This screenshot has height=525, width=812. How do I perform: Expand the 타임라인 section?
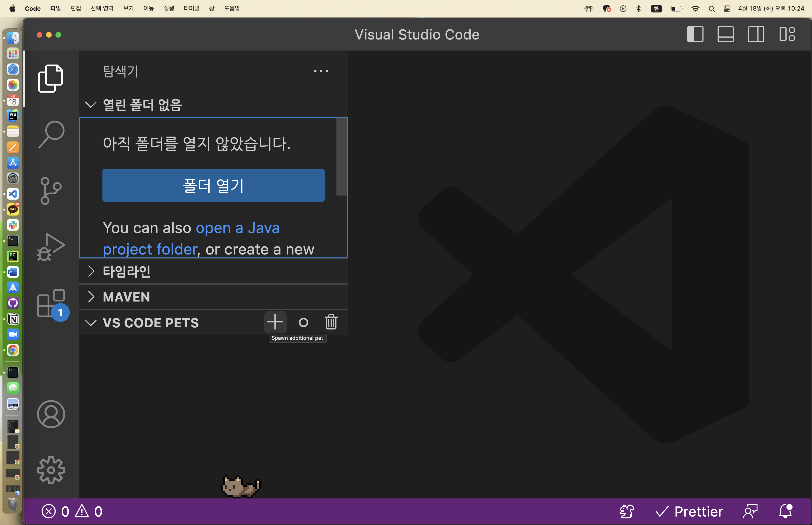(x=126, y=271)
